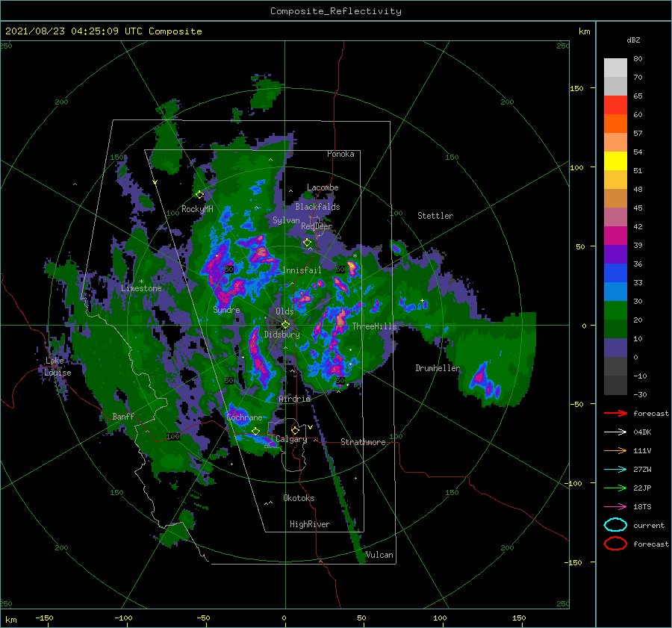Select the cyan 27ZW arrow legend icon
672x628 pixels.
(615, 470)
